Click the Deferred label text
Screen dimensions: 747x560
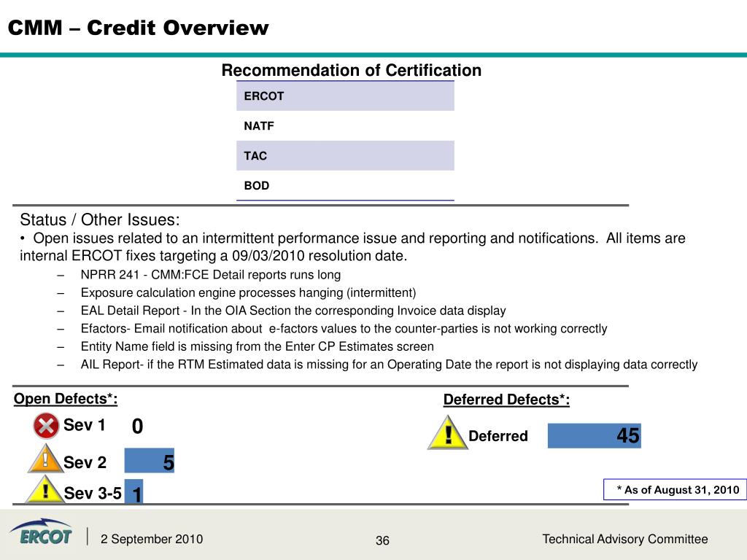[498, 436]
